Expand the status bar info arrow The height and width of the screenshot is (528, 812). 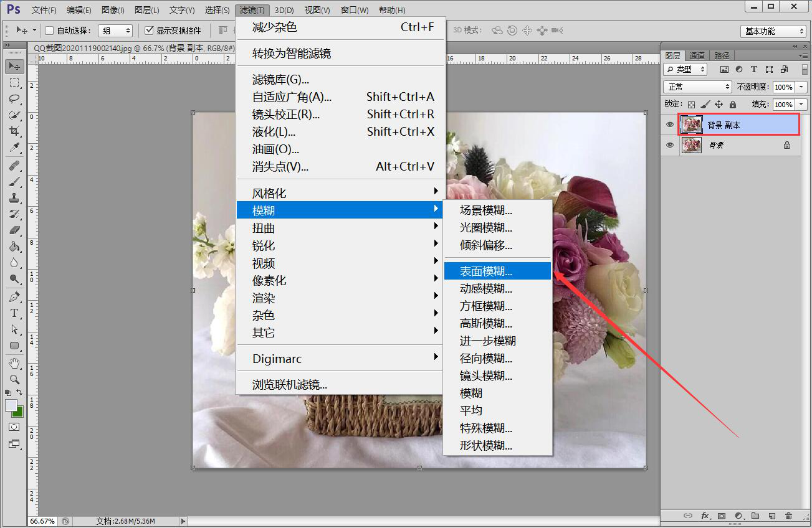[x=183, y=521]
